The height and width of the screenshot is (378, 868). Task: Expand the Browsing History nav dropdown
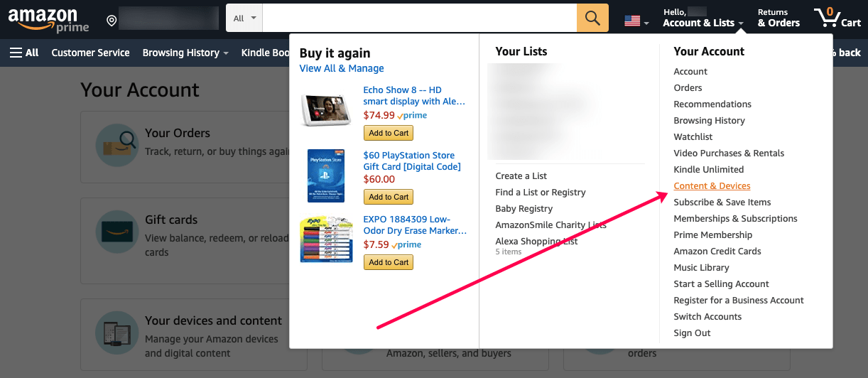click(x=185, y=53)
